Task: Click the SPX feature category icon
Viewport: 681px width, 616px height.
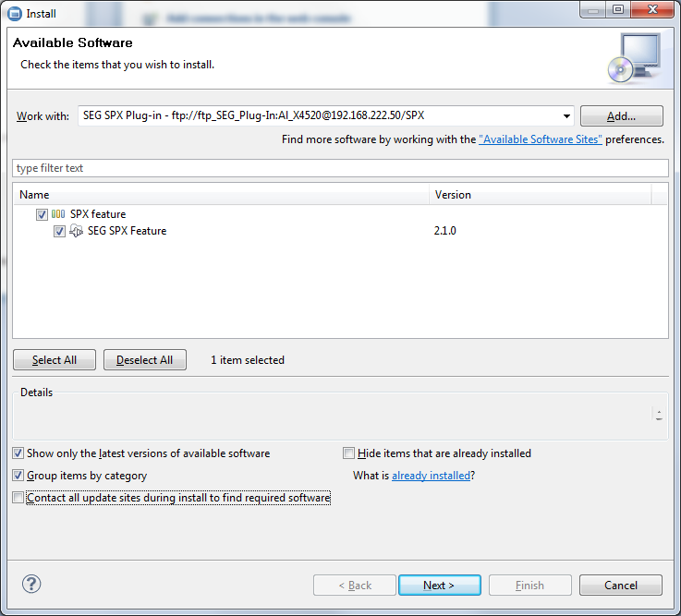Action: click(58, 214)
